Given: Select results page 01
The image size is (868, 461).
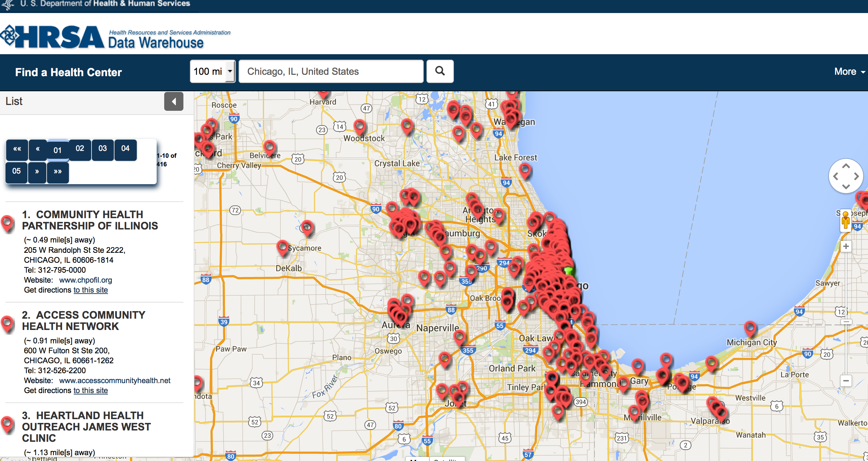Looking at the screenshot, I should [x=58, y=150].
